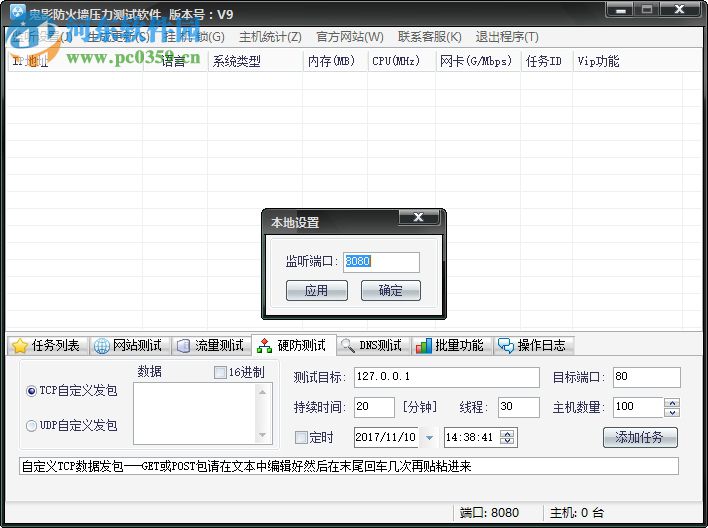This screenshot has height=528, width=708.
Task: Click the 测试目标 field with 127.0.0.1
Action: pyautogui.click(x=447, y=377)
